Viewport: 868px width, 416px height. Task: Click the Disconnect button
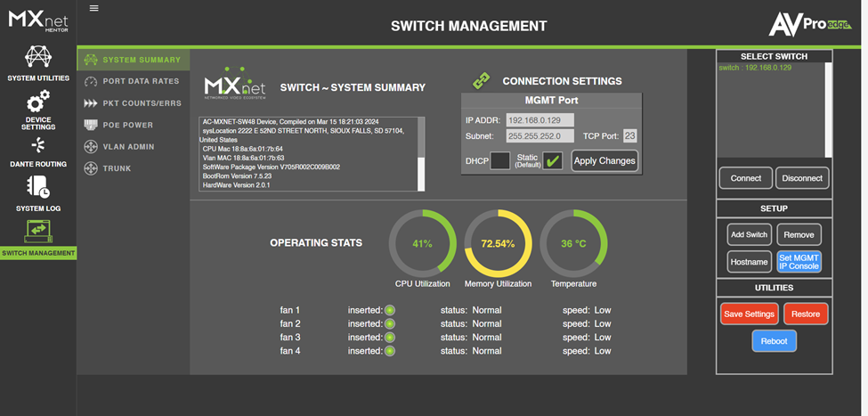[802, 178]
